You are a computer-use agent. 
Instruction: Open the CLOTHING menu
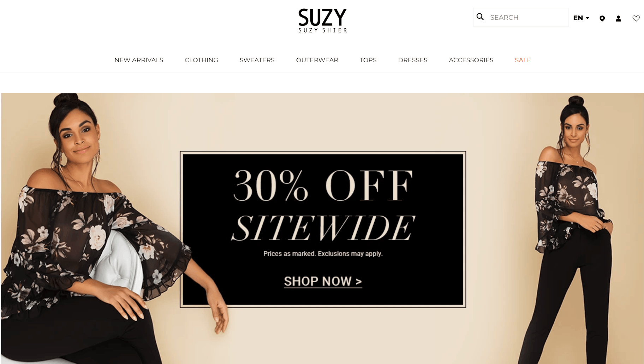coord(201,60)
